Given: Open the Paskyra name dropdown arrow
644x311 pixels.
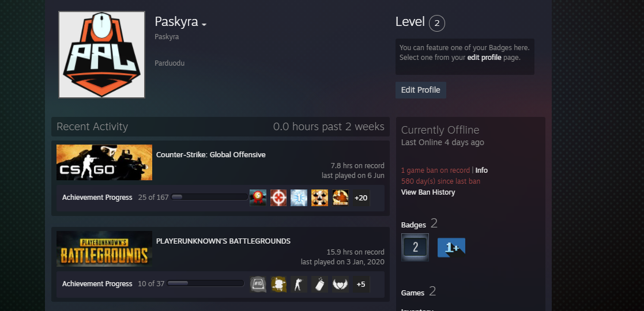Looking at the screenshot, I should [204, 25].
